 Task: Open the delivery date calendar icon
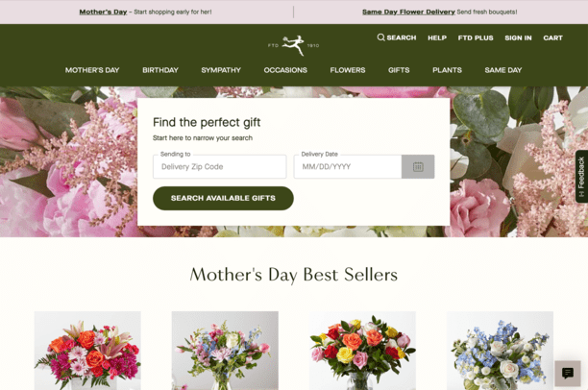(418, 166)
